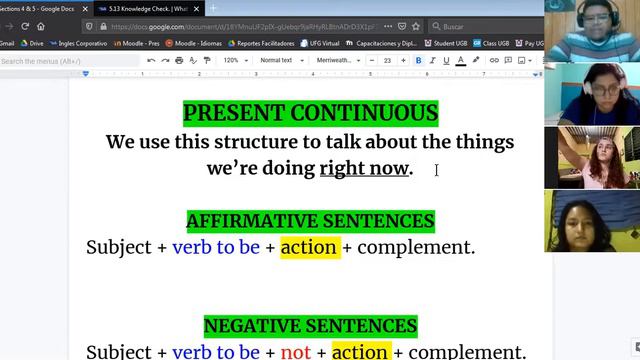Open the page actions three-dots menu
This screenshot has height=360, width=640.
click(x=388, y=27)
